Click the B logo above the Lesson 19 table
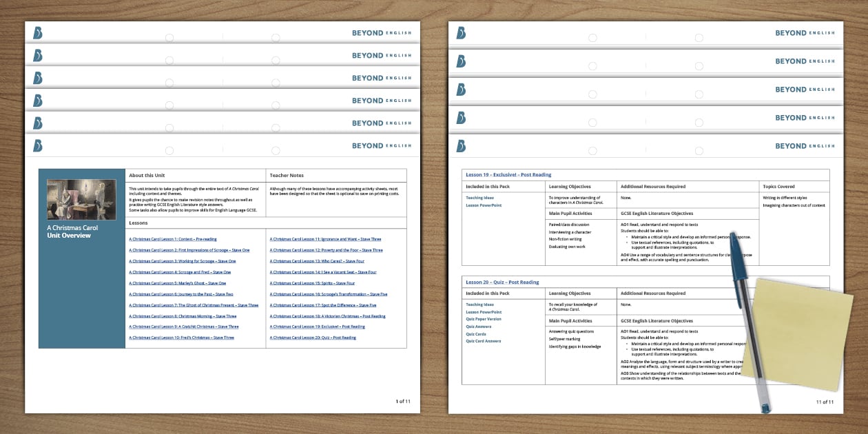 click(461, 145)
